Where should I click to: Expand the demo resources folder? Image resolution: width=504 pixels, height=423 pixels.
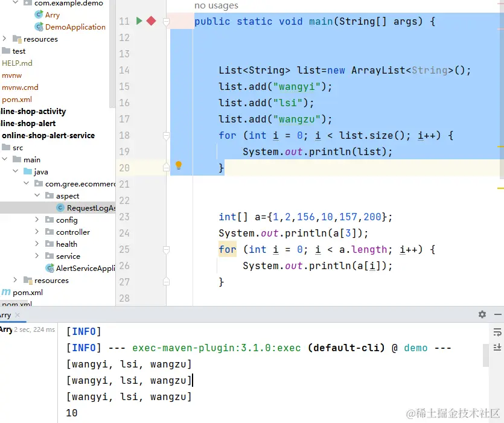pos(4,39)
